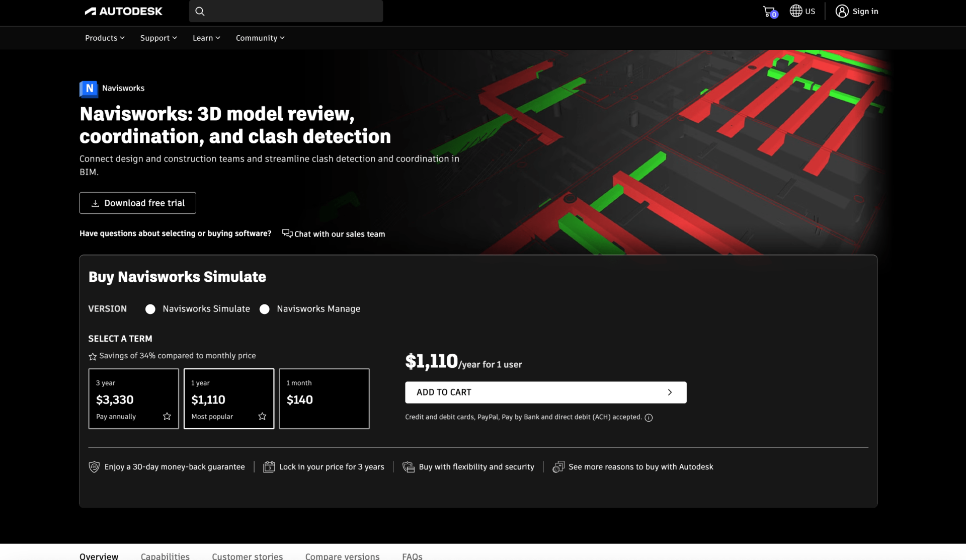Viewport: 966px width, 560px height.
Task: Click the Sign in user icon
Action: (841, 11)
